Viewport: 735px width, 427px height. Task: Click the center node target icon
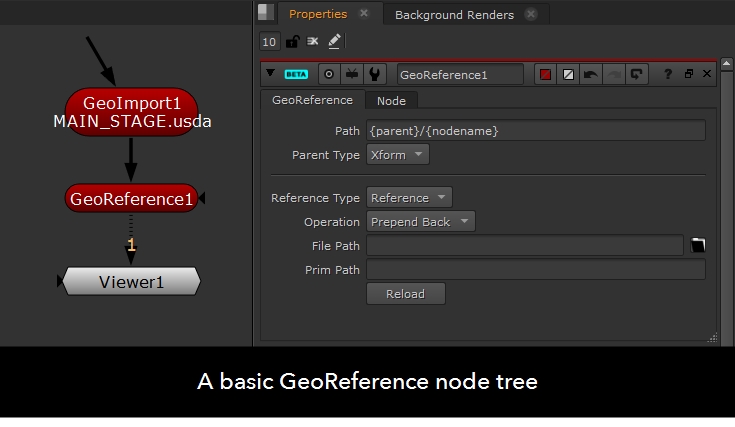tap(329, 74)
